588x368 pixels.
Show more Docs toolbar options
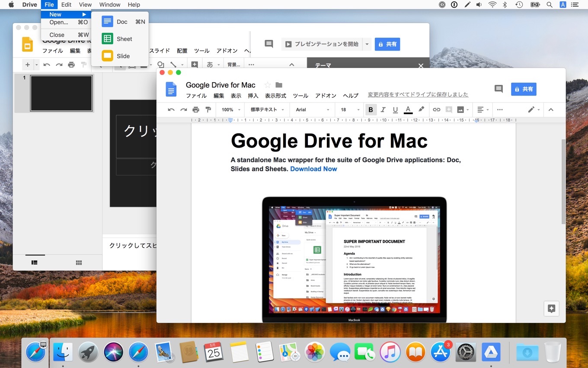coord(500,110)
